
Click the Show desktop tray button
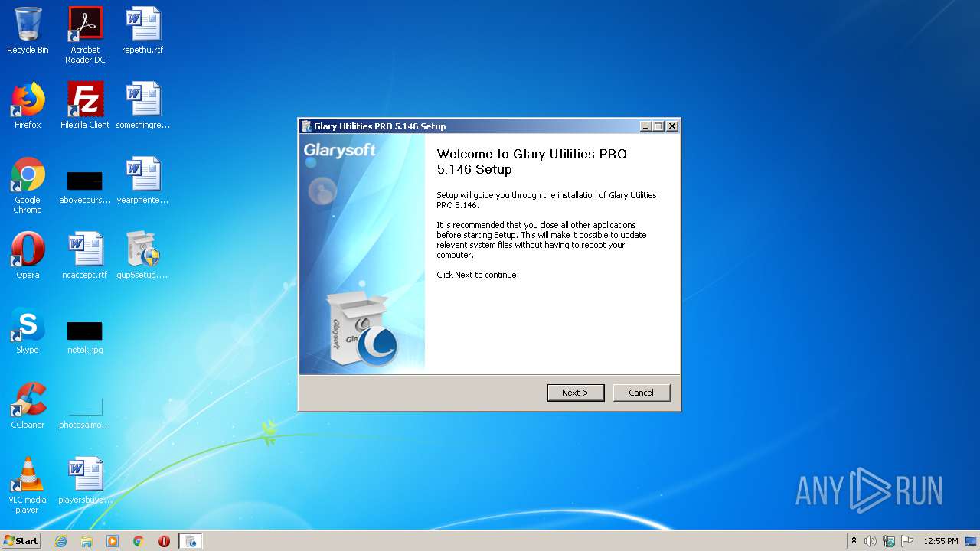972,541
